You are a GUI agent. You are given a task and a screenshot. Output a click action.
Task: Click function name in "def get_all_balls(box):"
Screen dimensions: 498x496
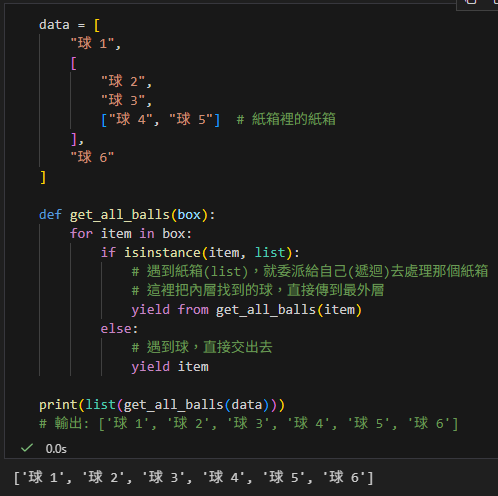coord(120,215)
